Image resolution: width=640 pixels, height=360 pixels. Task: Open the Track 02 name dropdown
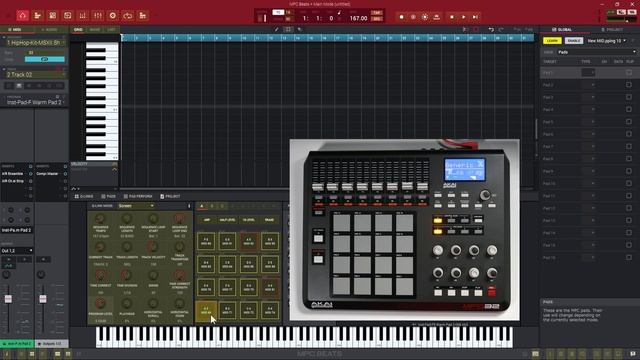click(35, 75)
